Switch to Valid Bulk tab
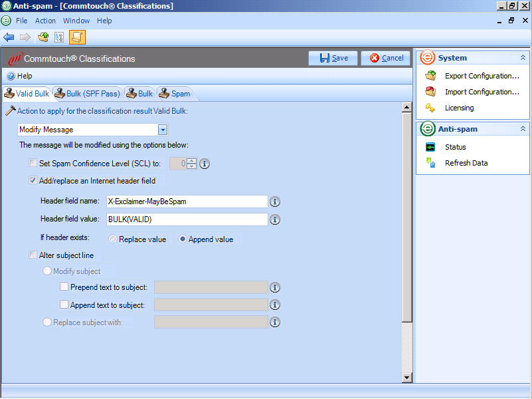532x399 pixels. point(27,93)
